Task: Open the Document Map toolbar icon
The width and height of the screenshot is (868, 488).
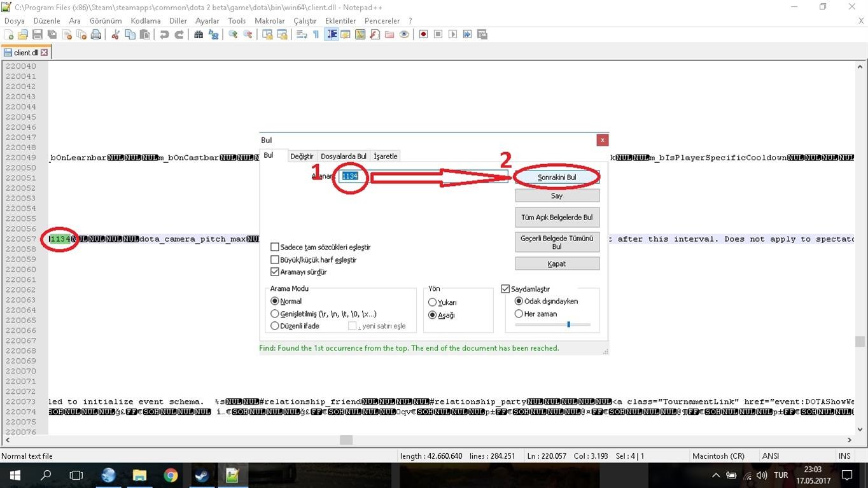Action: 360,34
